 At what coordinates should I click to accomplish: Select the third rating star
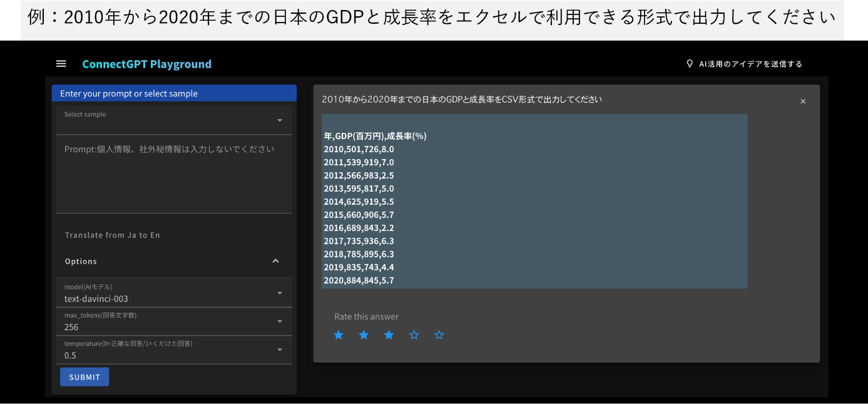coord(389,335)
